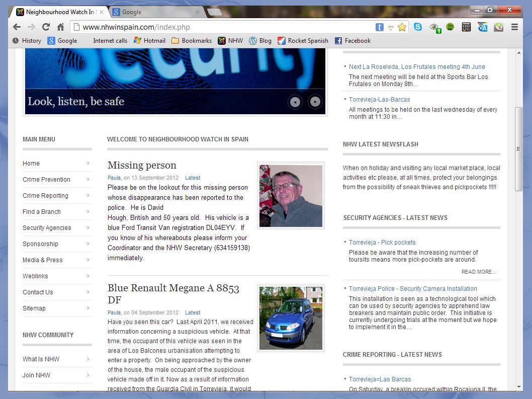Click the arrow beside Sitemap
This screenshot has height=399, width=532.
[88, 308]
